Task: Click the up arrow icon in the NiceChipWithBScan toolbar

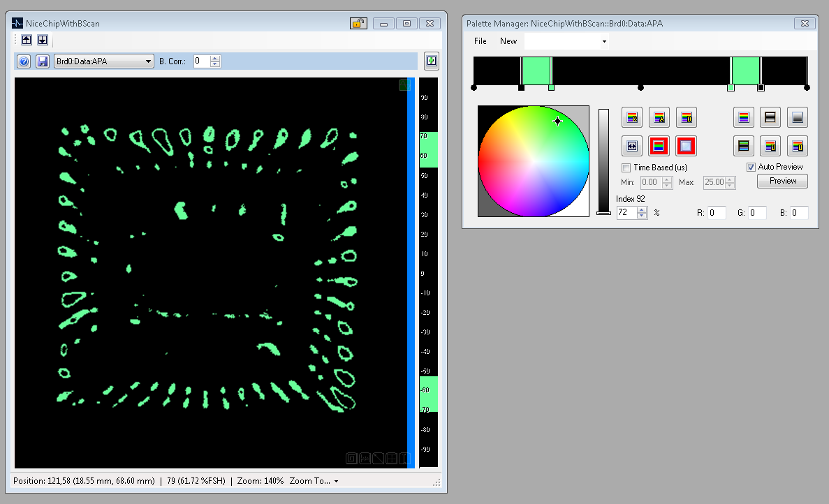Action: pos(27,40)
